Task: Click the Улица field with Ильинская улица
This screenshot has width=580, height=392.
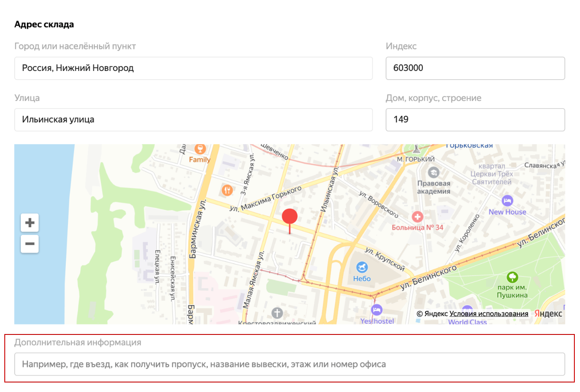Action: pyautogui.click(x=193, y=120)
